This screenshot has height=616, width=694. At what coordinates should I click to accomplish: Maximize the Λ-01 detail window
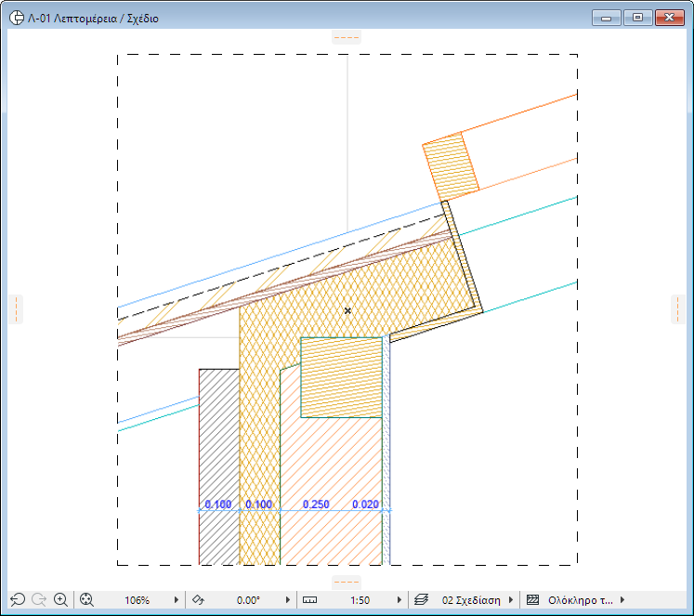[x=637, y=18]
